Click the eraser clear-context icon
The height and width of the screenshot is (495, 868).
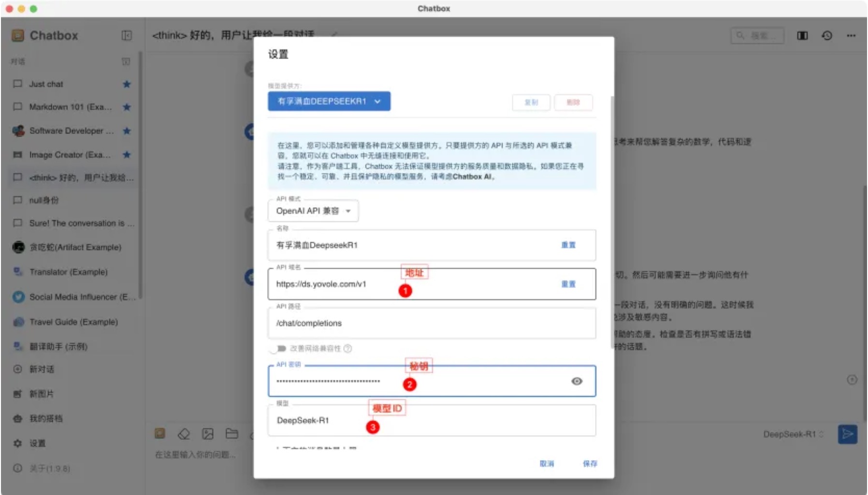point(184,434)
